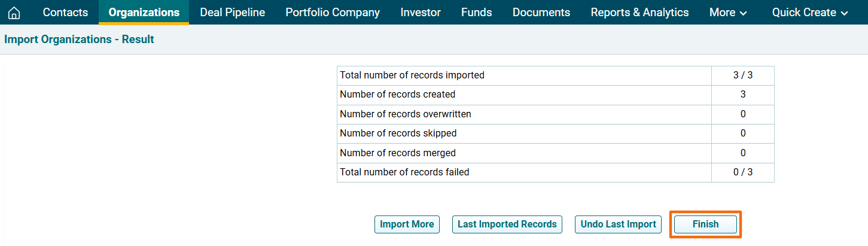The width and height of the screenshot is (868, 246).
Task: Click the Number of records skipped row
Action: coord(398,133)
